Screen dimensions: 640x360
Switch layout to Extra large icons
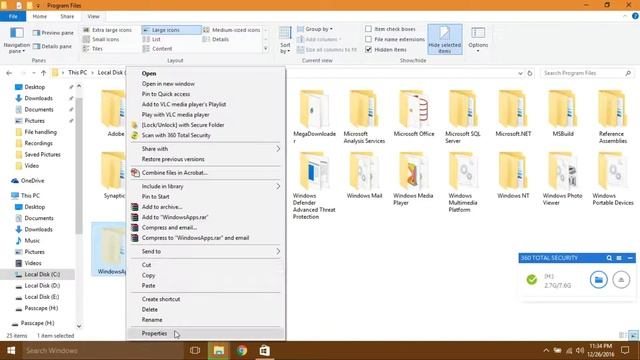[107, 30]
